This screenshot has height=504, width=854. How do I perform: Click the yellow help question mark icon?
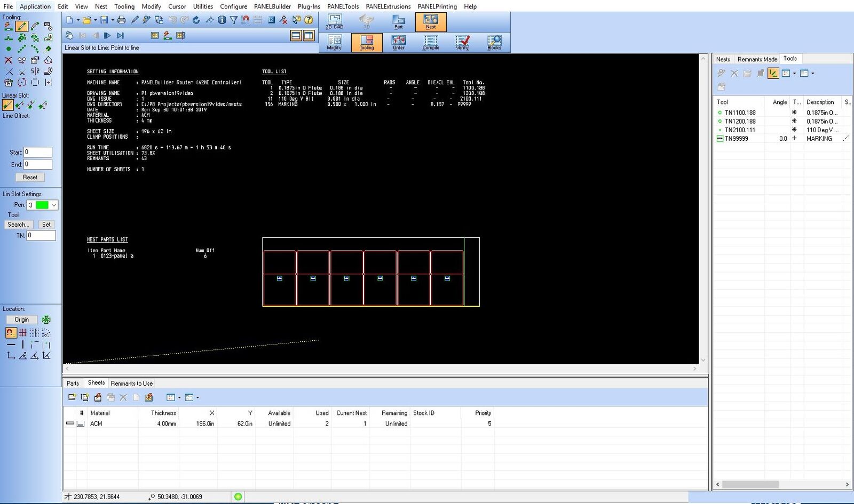point(309,20)
